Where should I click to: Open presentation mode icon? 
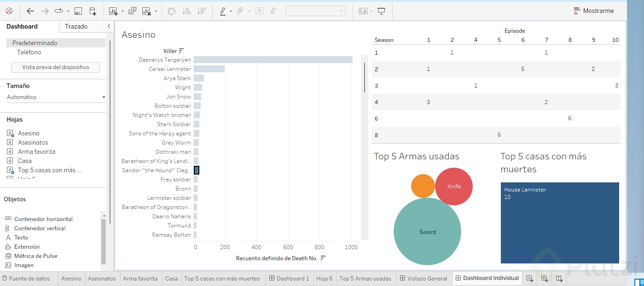coord(381,11)
